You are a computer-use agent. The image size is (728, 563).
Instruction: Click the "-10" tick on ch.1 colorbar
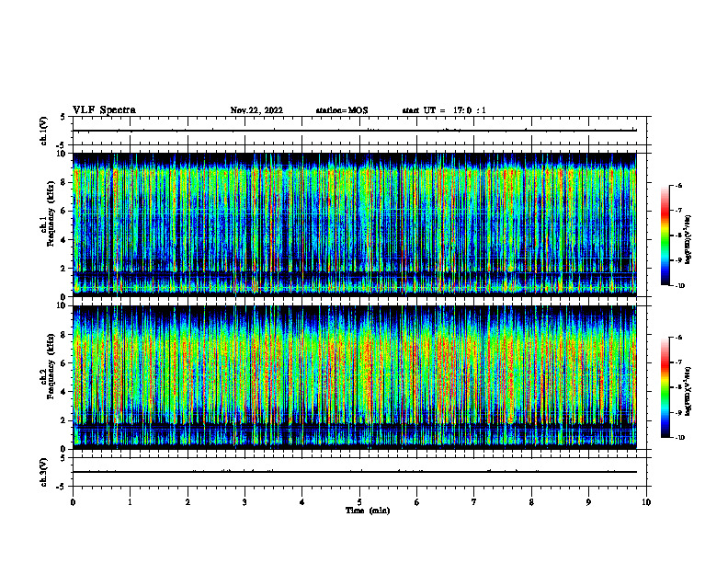click(679, 286)
